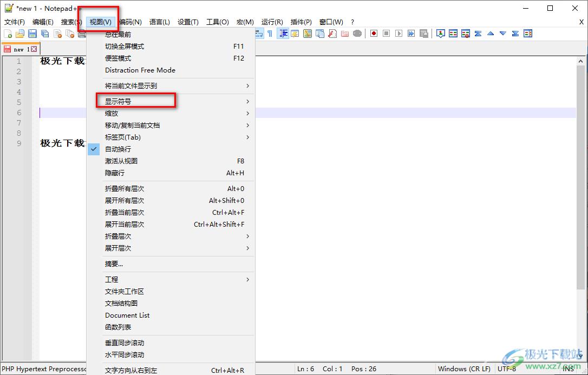Expand the 折叠层次 submenu
The height and width of the screenshot is (375, 588).
[171, 236]
